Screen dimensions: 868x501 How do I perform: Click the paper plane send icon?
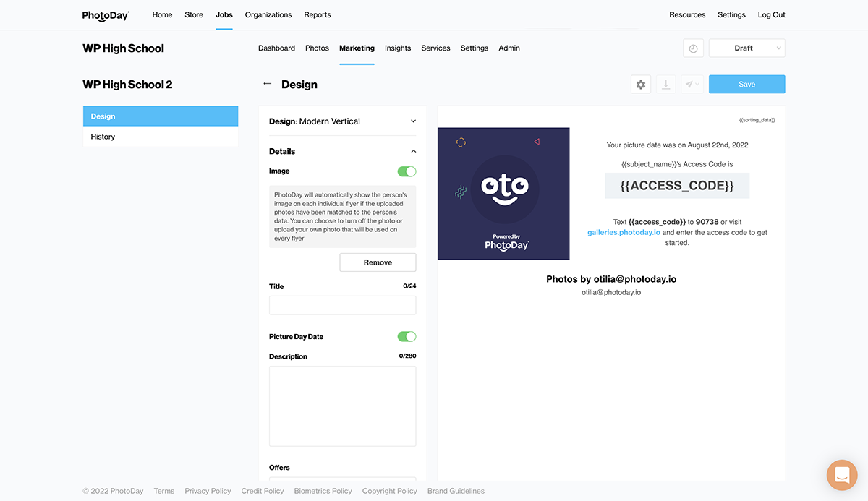(x=692, y=85)
